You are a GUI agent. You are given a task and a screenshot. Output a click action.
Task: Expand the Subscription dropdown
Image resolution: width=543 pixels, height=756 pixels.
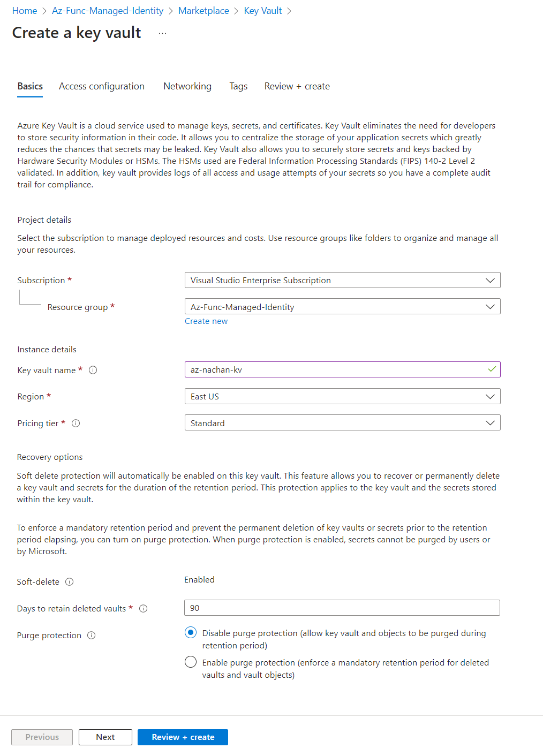342,281
